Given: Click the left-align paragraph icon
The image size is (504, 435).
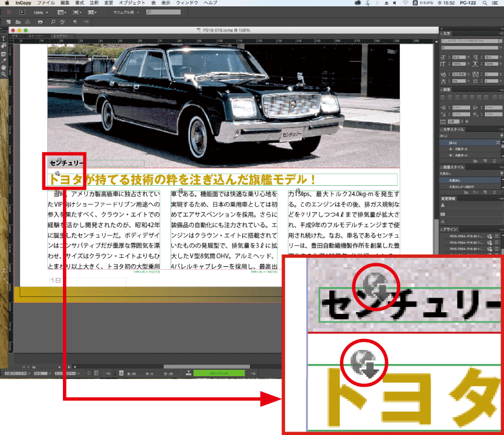Looking at the screenshot, I should tap(443, 97).
